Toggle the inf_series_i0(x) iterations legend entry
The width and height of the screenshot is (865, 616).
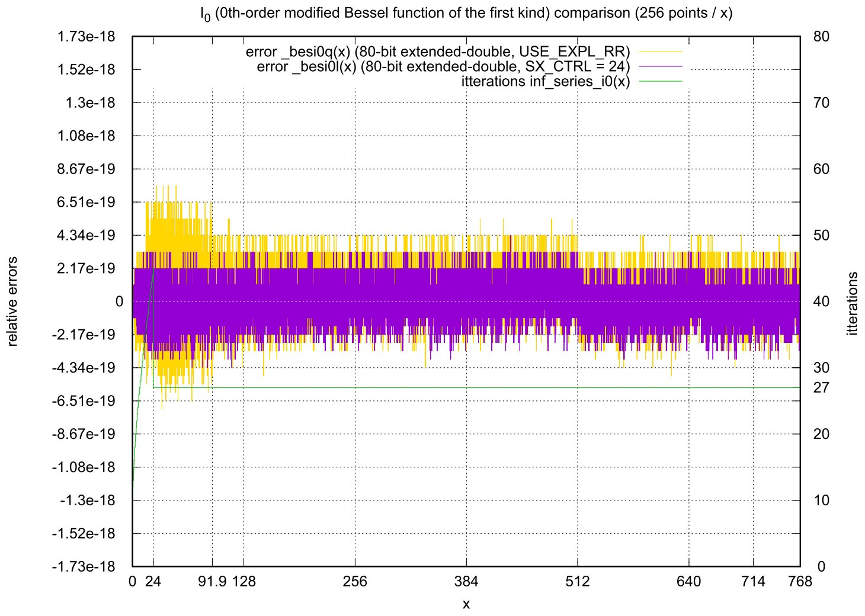click(x=545, y=81)
